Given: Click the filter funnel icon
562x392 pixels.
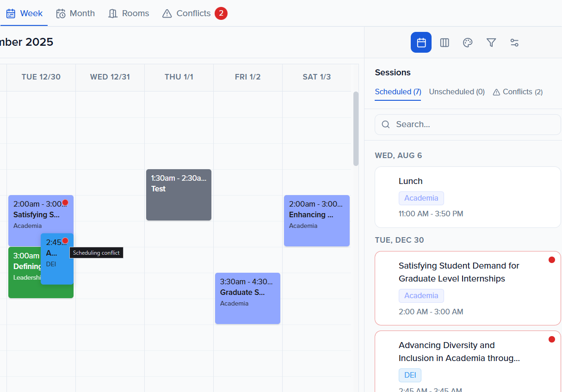Looking at the screenshot, I should [x=491, y=43].
